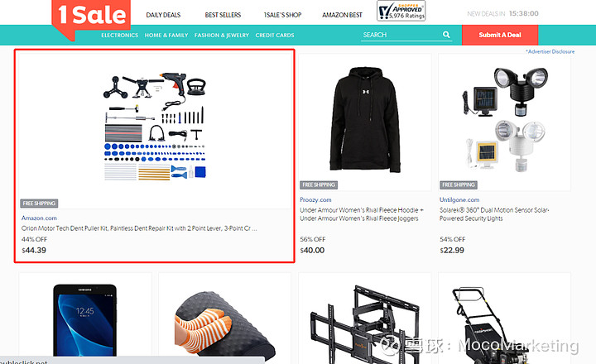This screenshot has width=596, height=364.
Task: Open the Solarek security lights image
Action: pyautogui.click(x=504, y=120)
